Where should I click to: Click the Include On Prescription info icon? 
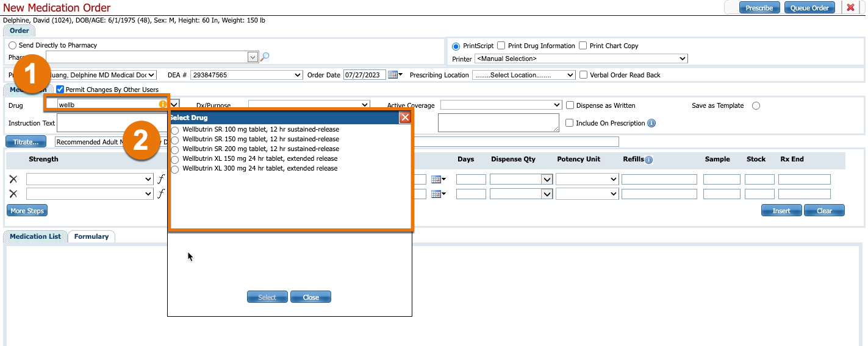[x=651, y=123]
